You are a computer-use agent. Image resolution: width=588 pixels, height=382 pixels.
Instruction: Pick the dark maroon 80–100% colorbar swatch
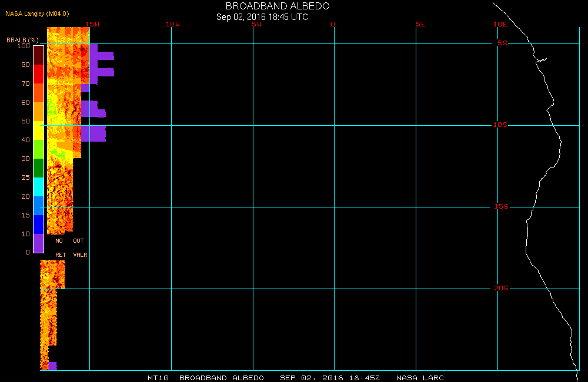(39, 55)
